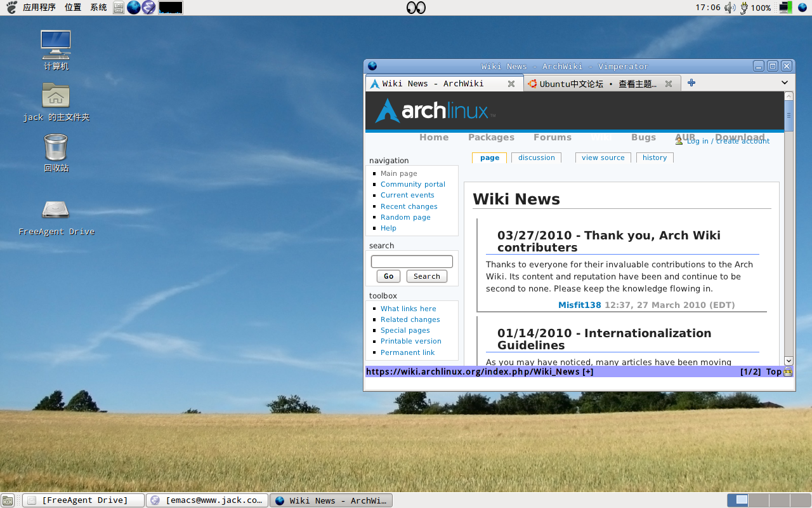Click the Vimperator status bar URL text

click(480, 372)
